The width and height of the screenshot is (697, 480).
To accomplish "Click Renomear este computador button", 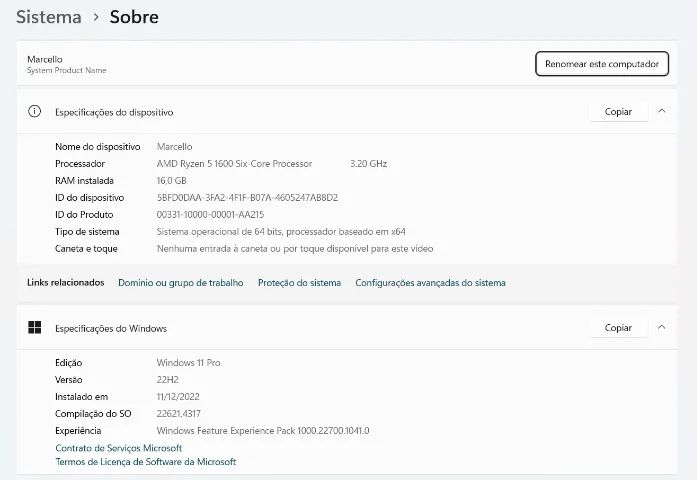I will point(602,64).
